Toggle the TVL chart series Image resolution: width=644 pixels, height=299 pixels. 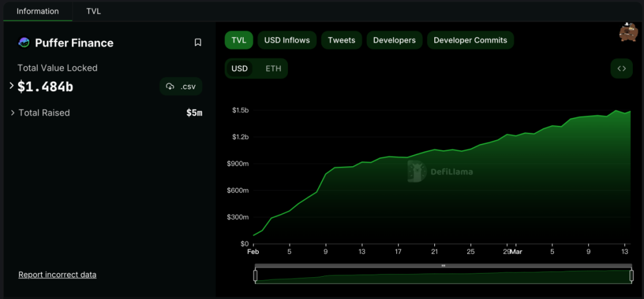239,40
